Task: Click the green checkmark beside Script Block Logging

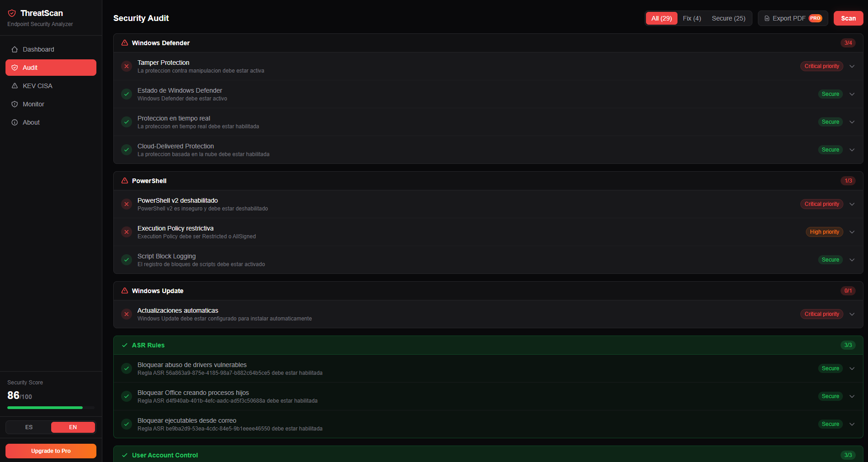Action: point(127,260)
